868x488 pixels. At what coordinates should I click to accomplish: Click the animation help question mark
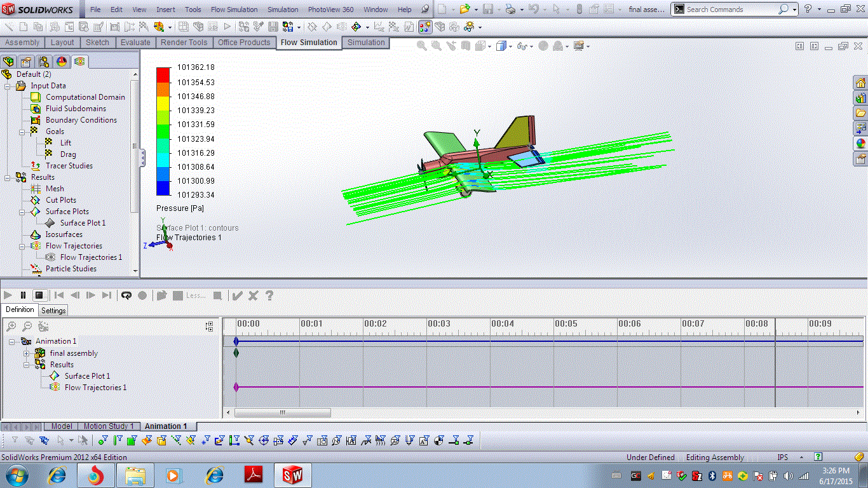point(269,295)
